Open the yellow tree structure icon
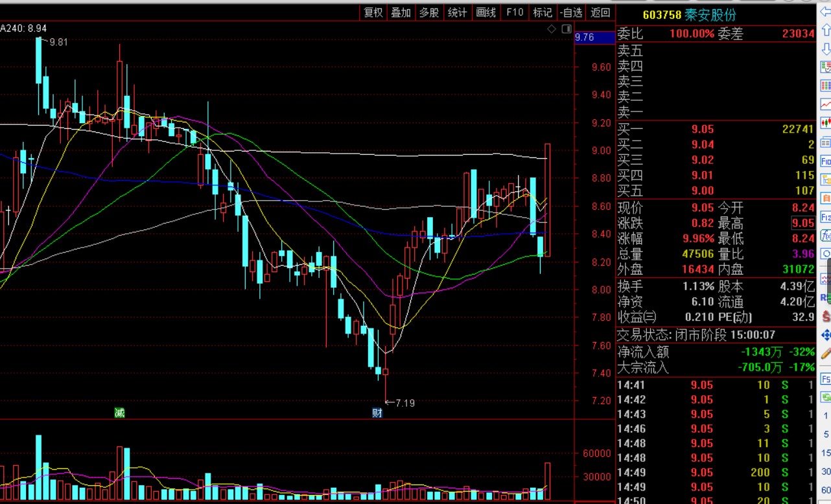831x504 pixels. coord(825,179)
